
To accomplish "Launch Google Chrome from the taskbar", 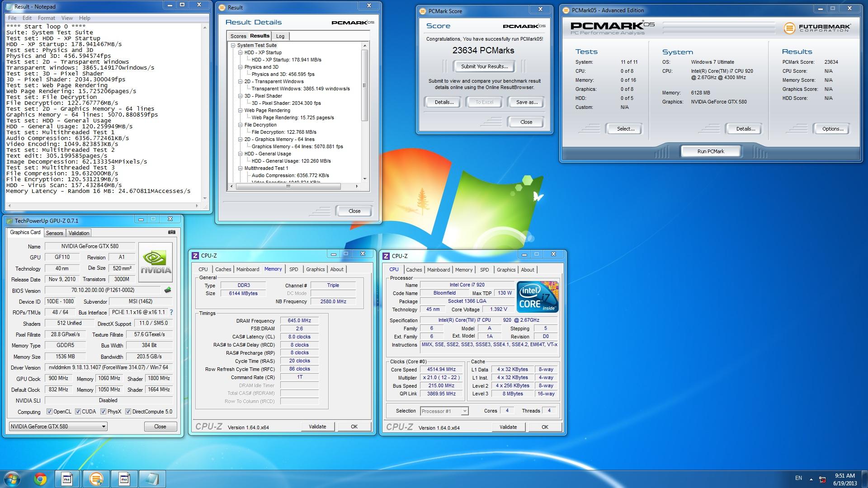I will click(40, 479).
